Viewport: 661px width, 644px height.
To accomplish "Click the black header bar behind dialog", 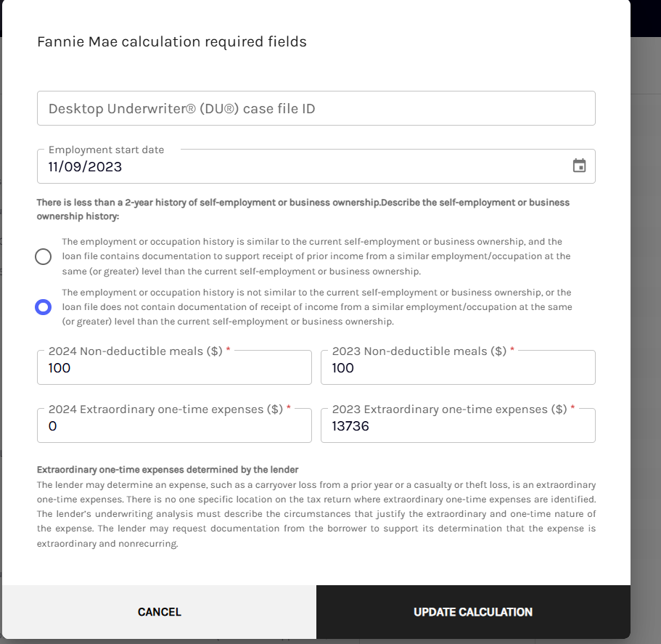I will tap(646, 18).
